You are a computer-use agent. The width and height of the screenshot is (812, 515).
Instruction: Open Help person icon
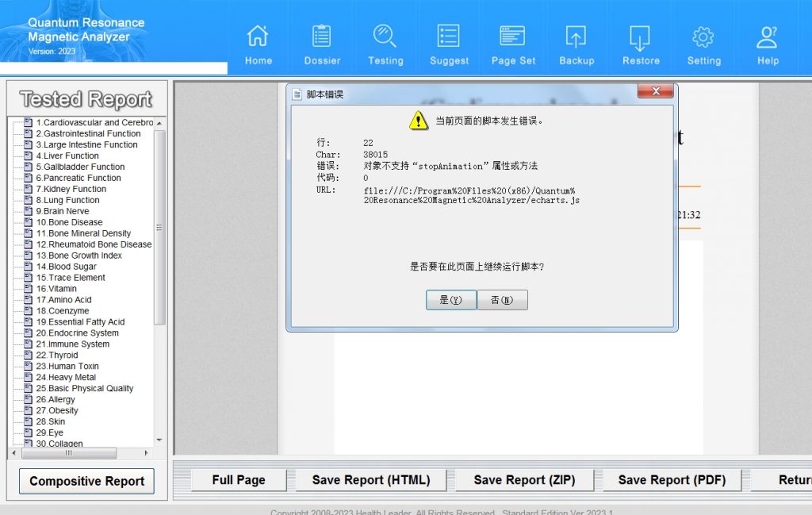(767, 37)
